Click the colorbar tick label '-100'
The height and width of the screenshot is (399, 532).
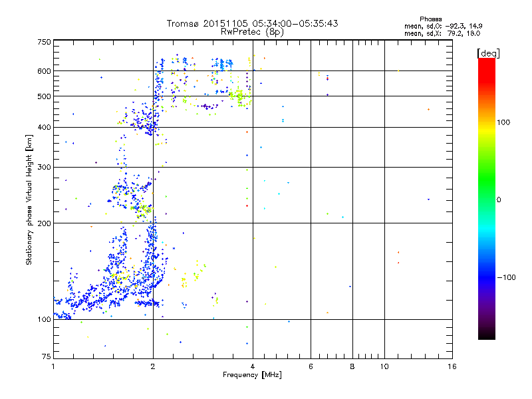click(x=506, y=277)
